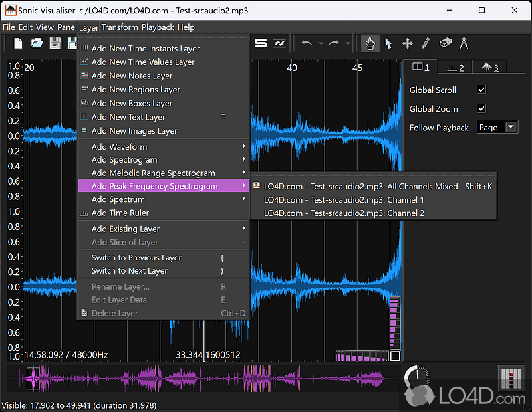Viewport: 532px width, 412px height.
Task: Choose Add New Time Values Layer
Action: tap(164, 62)
